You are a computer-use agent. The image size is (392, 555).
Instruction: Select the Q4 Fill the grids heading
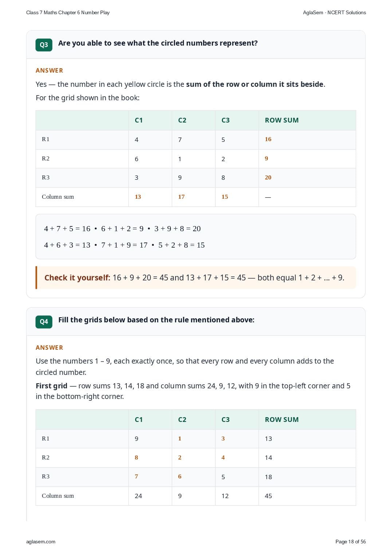[156, 320]
